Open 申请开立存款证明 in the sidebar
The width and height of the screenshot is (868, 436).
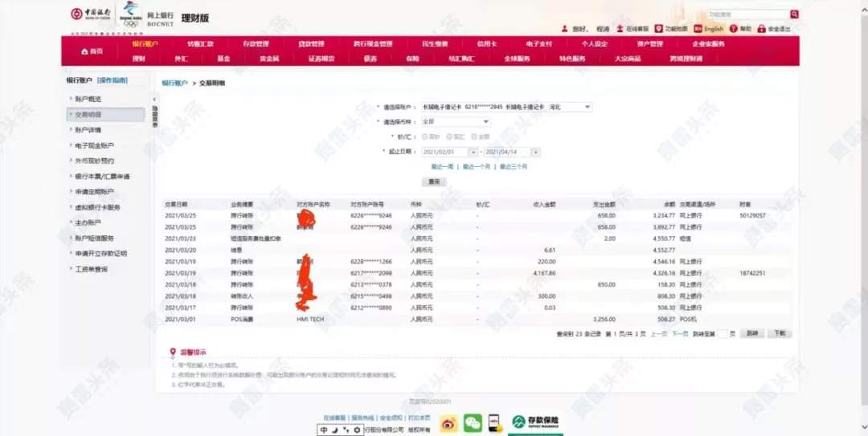click(x=101, y=254)
